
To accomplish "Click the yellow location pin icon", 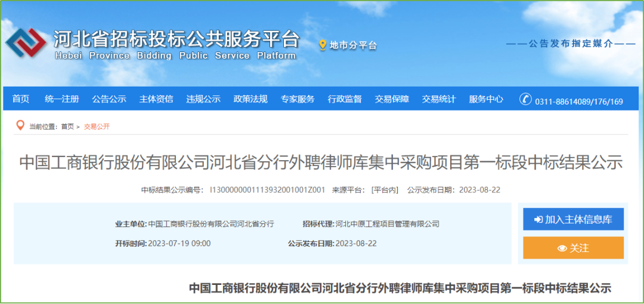I will (323, 45).
